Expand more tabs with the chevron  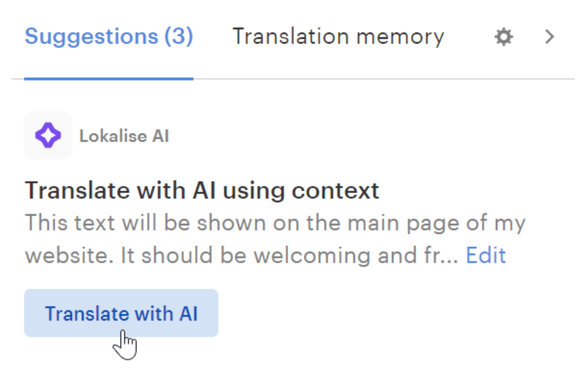pyautogui.click(x=550, y=37)
